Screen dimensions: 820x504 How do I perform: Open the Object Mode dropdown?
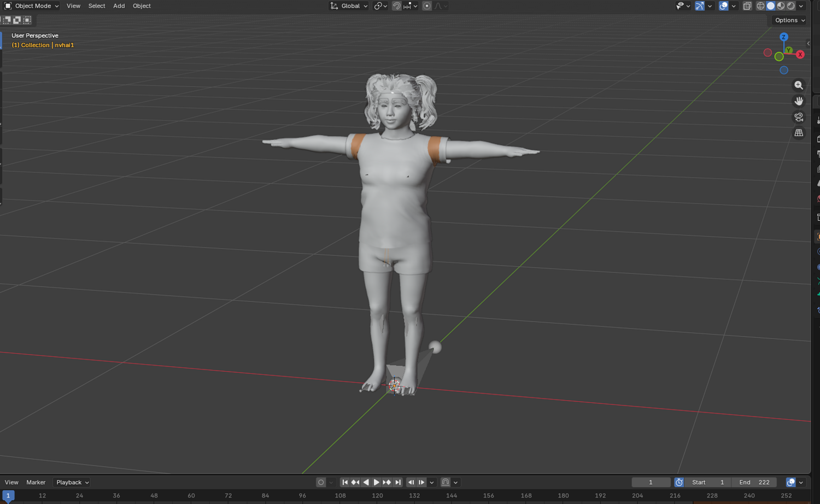pos(32,6)
